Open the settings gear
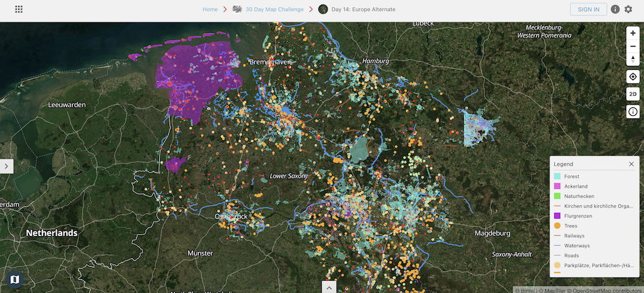Image resolution: width=644 pixels, height=293 pixels. 628,10
